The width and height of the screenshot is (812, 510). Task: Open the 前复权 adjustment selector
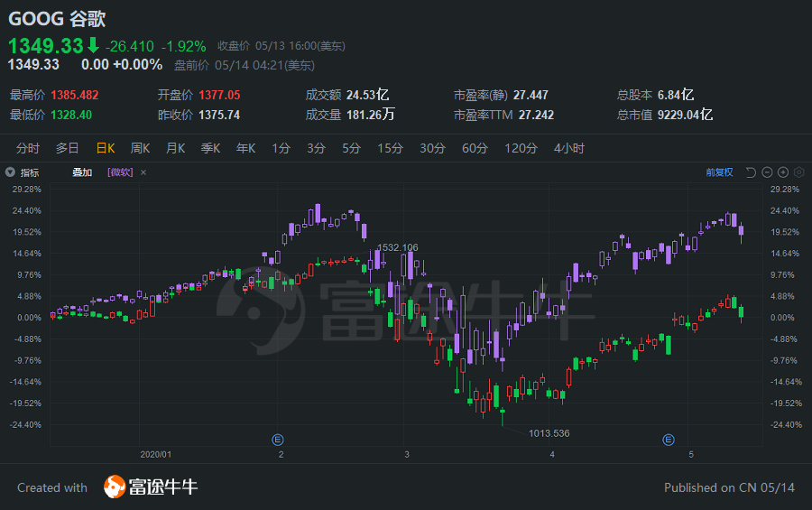pyautogui.click(x=719, y=172)
